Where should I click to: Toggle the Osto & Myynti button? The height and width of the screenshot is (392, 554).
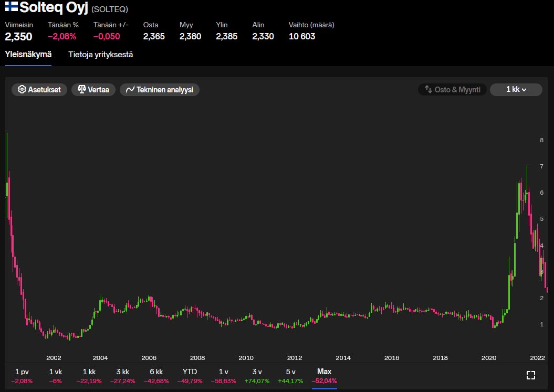pos(452,90)
